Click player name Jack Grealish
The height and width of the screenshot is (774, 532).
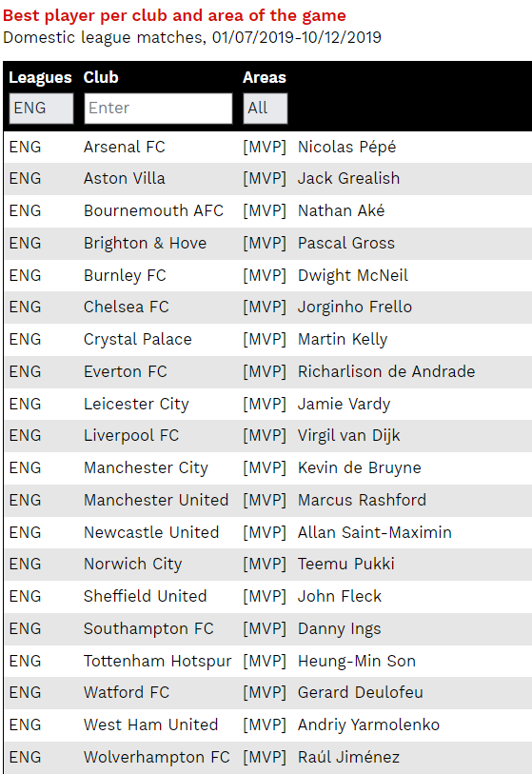[x=348, y=178]
